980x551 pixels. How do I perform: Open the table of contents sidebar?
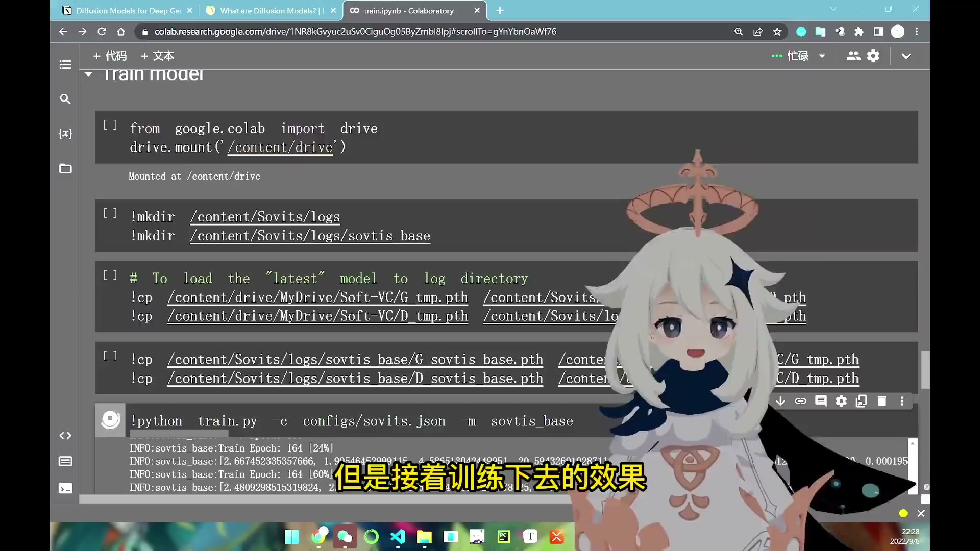[65, 65]
